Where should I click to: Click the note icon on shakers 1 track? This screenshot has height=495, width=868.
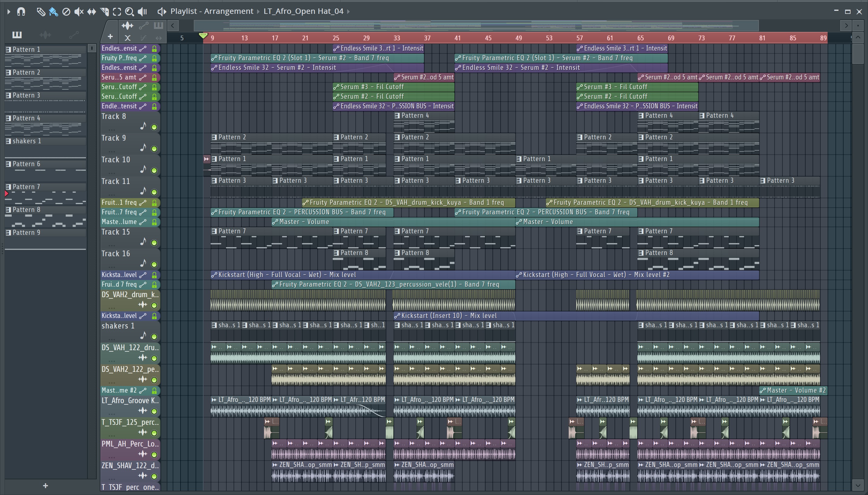(x=143, y=335)
